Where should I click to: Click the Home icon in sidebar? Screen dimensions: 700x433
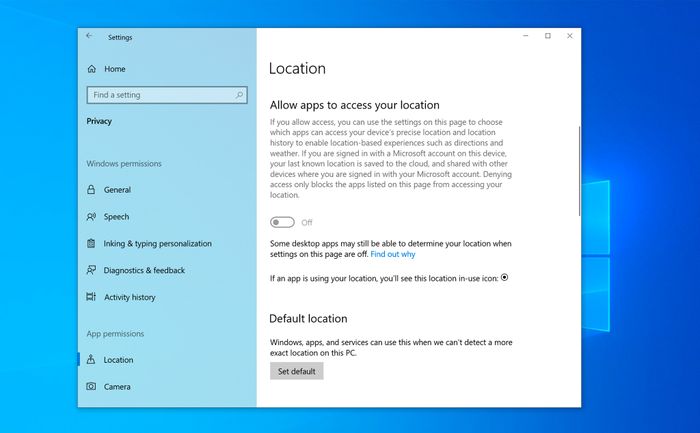(92, 69)
